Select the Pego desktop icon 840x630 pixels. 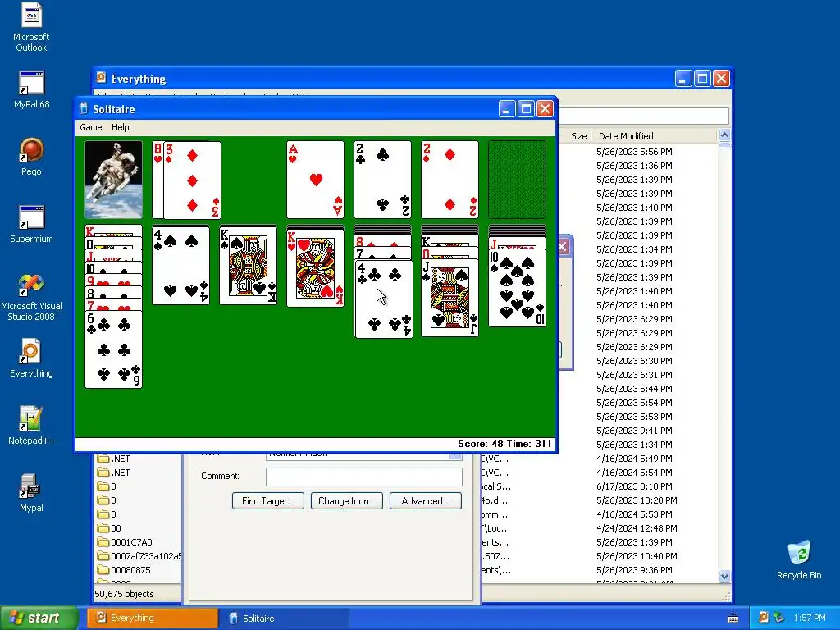coord(31,157)
